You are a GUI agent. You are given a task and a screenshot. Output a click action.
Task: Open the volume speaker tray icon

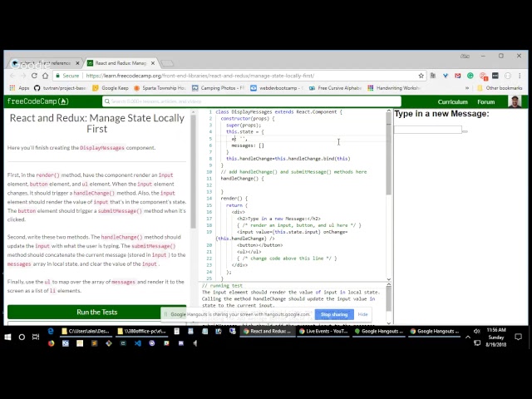[x=476, y=331]
